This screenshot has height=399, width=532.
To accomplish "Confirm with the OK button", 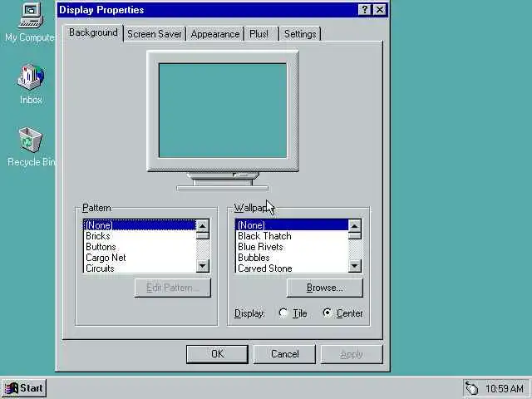I will (x=217, y=354).
